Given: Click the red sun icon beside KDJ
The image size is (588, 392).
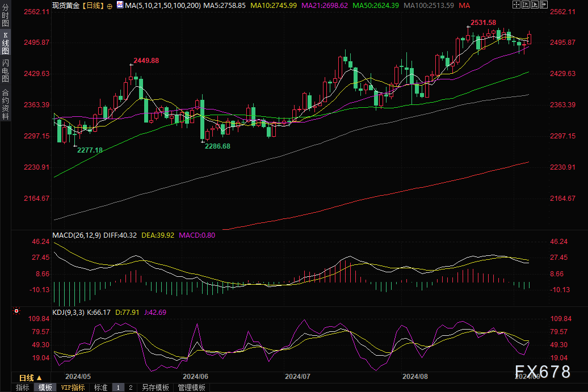Looking at the screenshot, I should [x=16, y=311].
